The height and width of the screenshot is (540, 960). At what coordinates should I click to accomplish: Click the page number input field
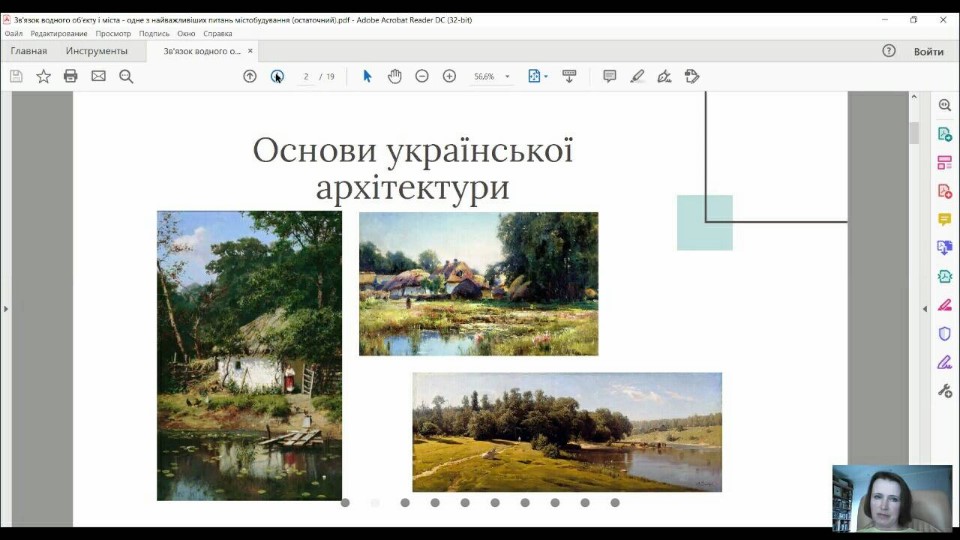(306, 77)
